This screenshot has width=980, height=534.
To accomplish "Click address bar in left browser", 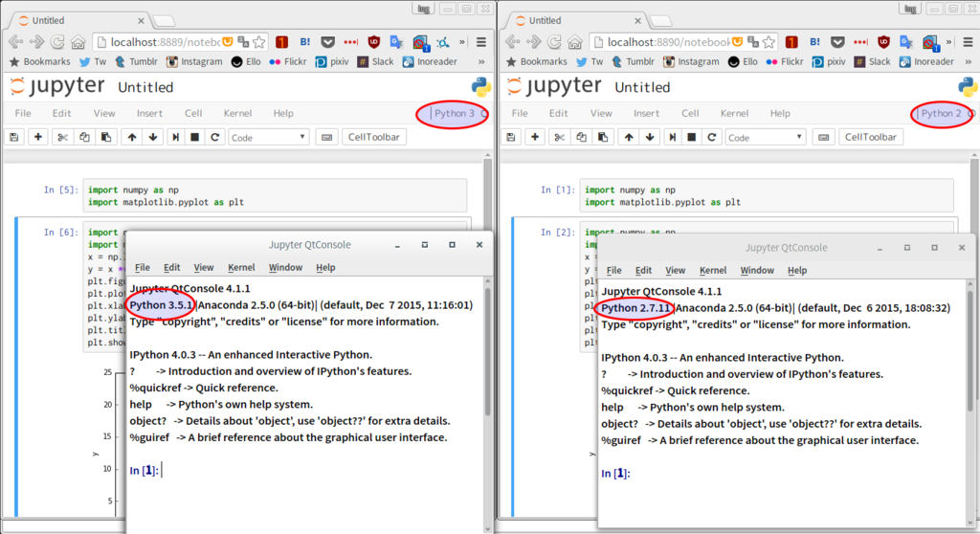I will click(166, 42).
